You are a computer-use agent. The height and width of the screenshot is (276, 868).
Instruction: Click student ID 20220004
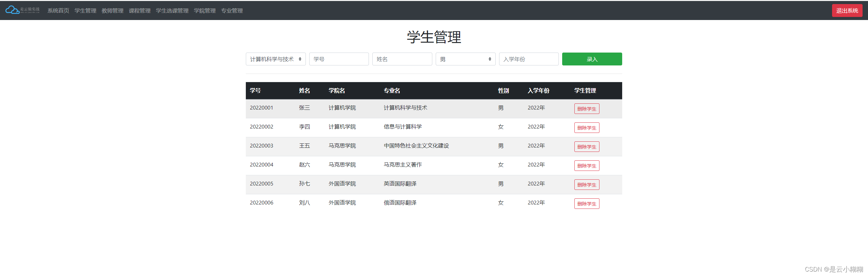[261, 165]
